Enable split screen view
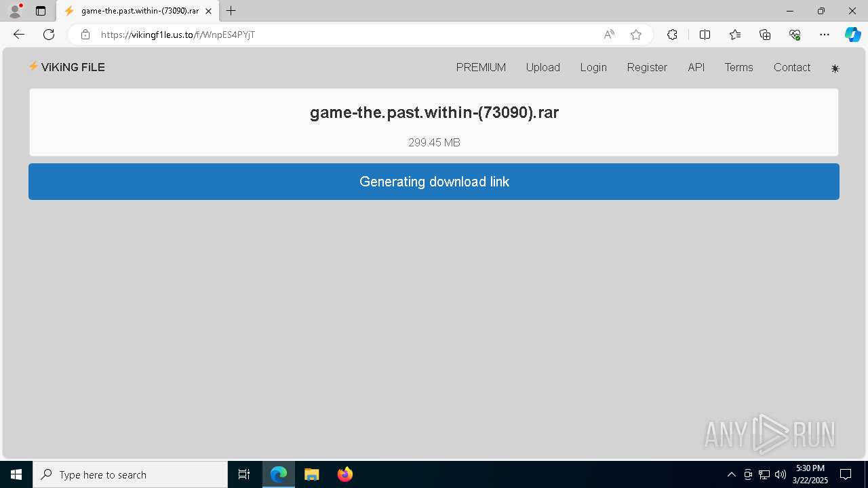The height and width of the screenshot is (488, 868). tap(705, 35)
